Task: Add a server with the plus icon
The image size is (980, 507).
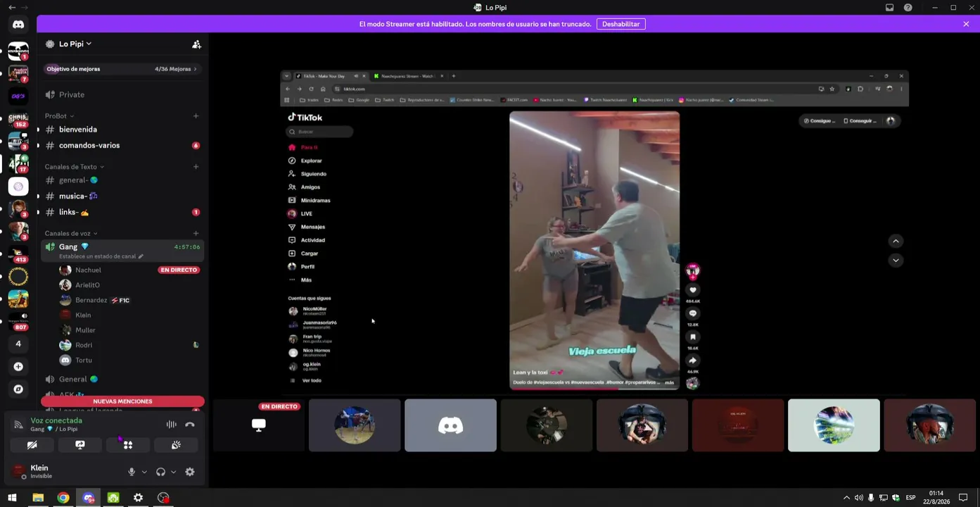Action: point(18,366)
